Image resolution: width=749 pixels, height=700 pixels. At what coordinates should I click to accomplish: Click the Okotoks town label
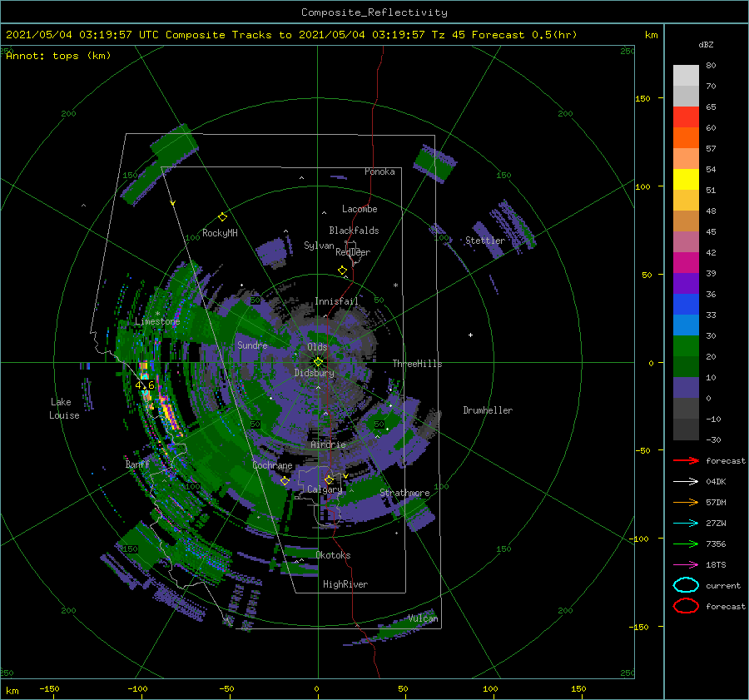coord(333,555)
